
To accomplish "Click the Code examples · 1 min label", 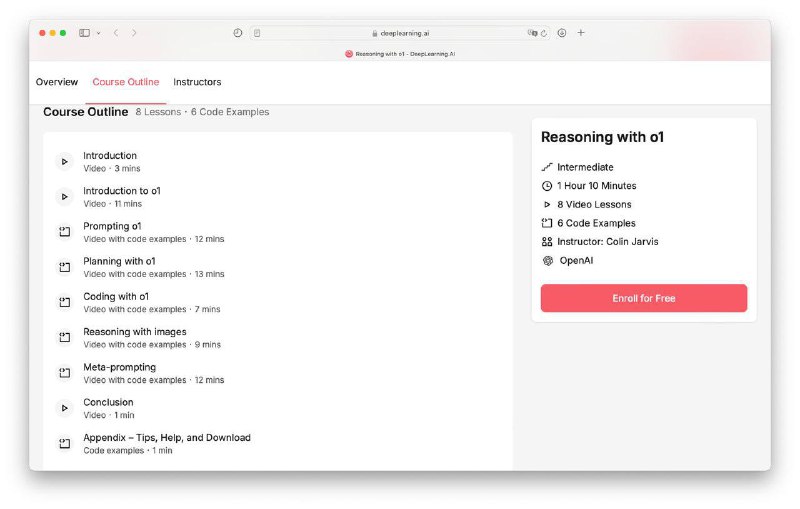I will pos(128,451).
